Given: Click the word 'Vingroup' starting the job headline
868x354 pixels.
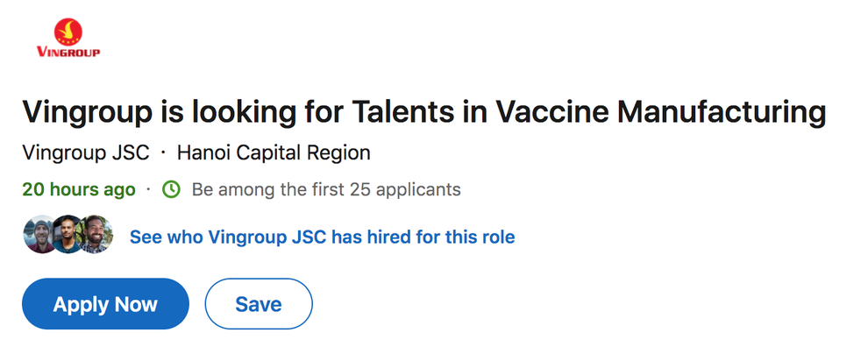Looking at the screenshot, I should pyautogui.click(x=87, y=112).
